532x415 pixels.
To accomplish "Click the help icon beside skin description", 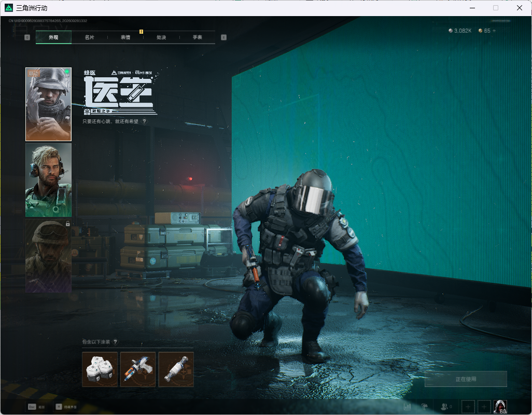I will click(145, 121).
